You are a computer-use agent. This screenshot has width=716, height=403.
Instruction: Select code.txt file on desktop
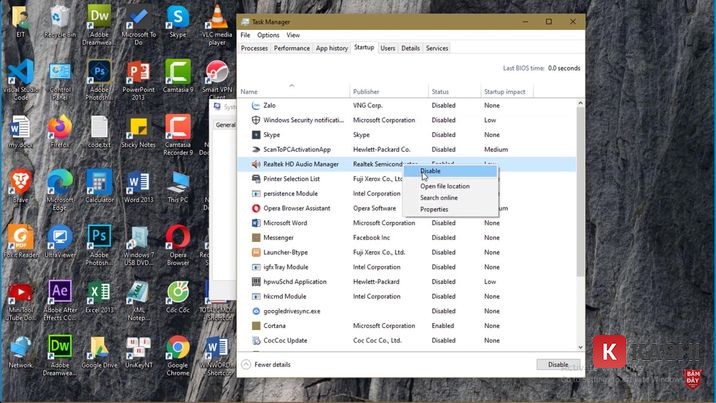[x=99, y=131]
